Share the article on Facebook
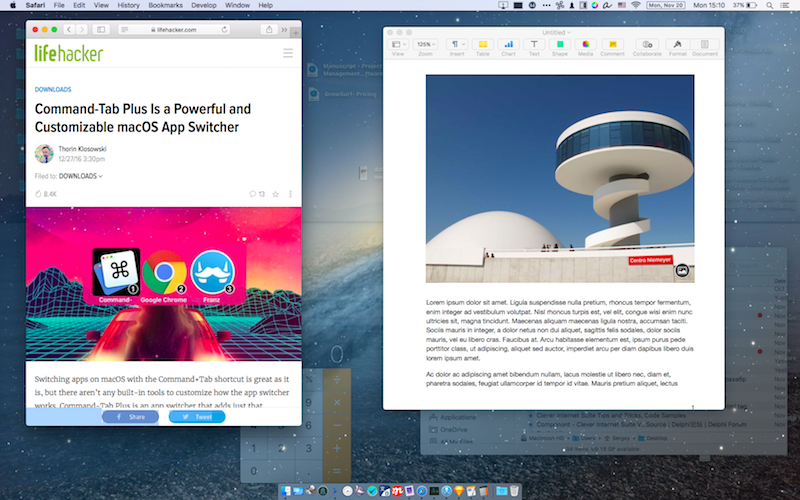The height and width of the screenshot is (500, 800). (x=131, y=417)
